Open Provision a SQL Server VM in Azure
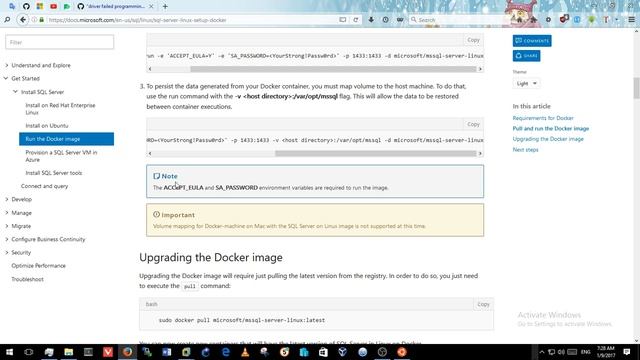 click(x=61, y=156)
